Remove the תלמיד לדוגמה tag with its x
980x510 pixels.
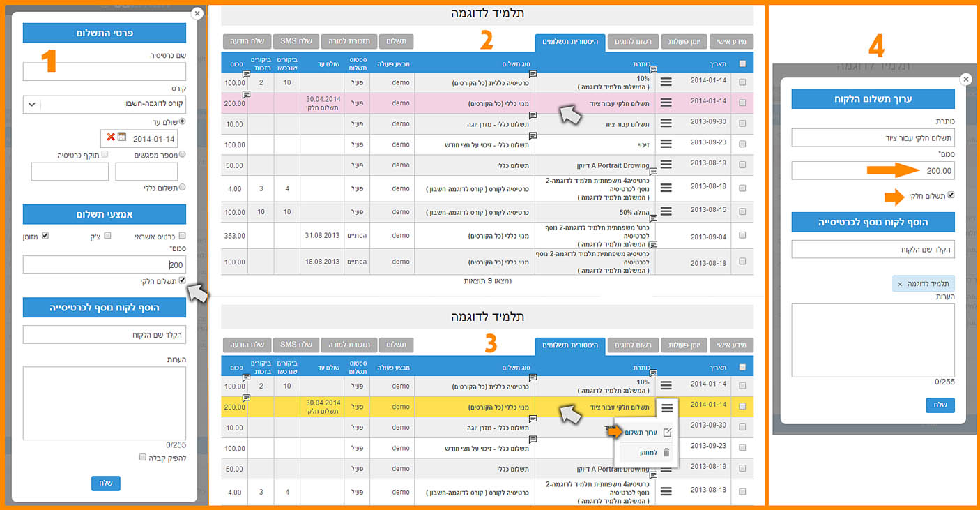(x=899, y=284)
